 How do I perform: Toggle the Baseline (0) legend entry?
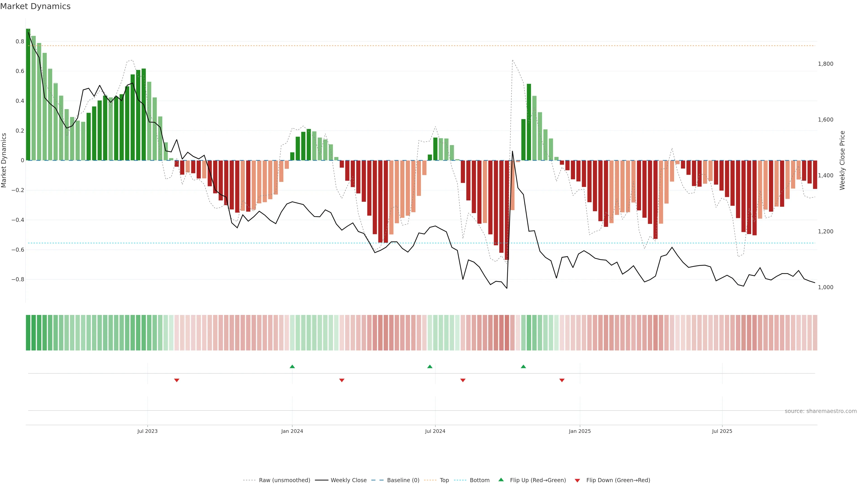pyautogui.click(x=403, y=480)
